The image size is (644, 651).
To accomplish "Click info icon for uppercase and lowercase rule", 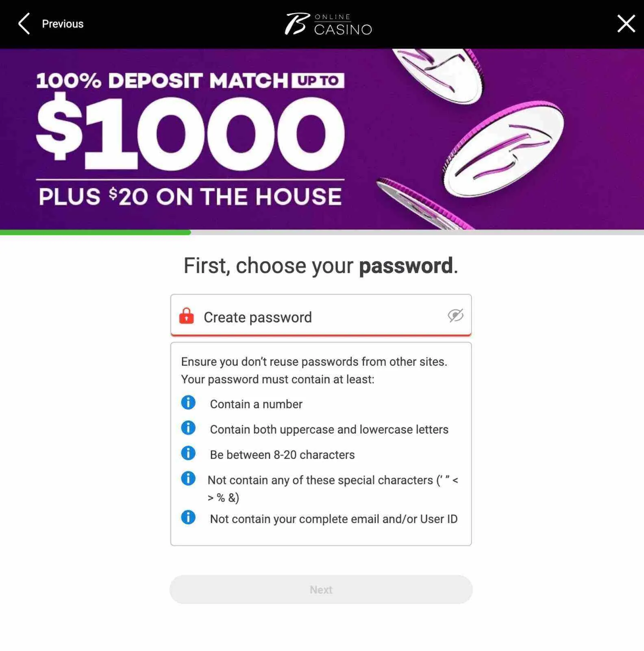I will click(x=188, y=428).
